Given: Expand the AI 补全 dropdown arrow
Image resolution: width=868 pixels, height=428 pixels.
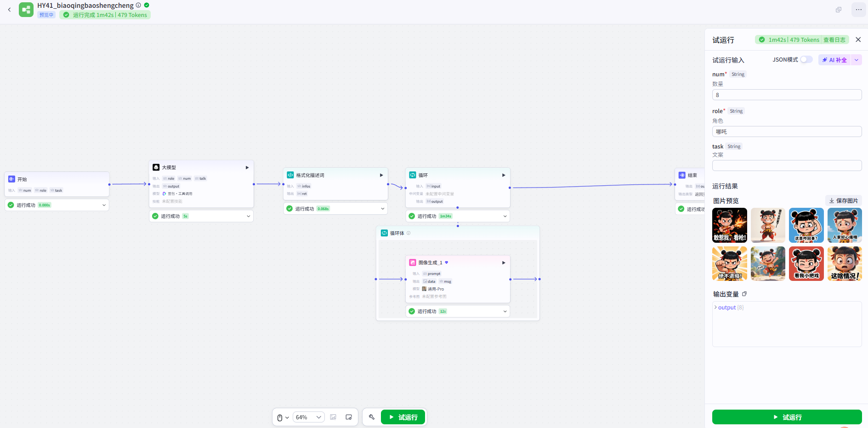Looking at the screenshot, I should [x=856, y=60].
